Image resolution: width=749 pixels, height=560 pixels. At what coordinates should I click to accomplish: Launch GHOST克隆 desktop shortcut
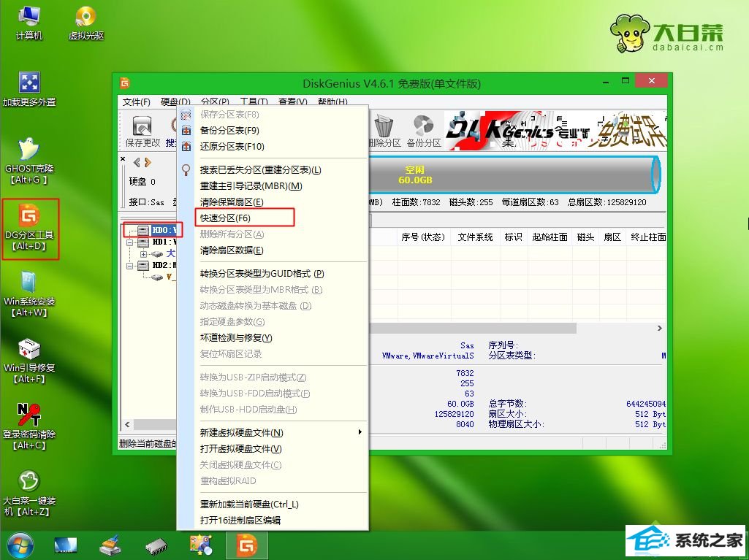[x=29, y=161]
